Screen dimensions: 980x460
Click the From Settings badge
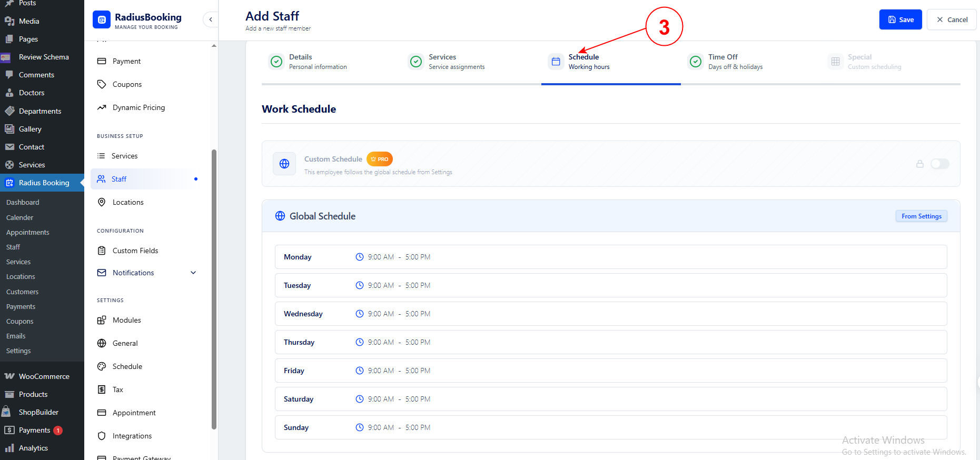(922, 216)
